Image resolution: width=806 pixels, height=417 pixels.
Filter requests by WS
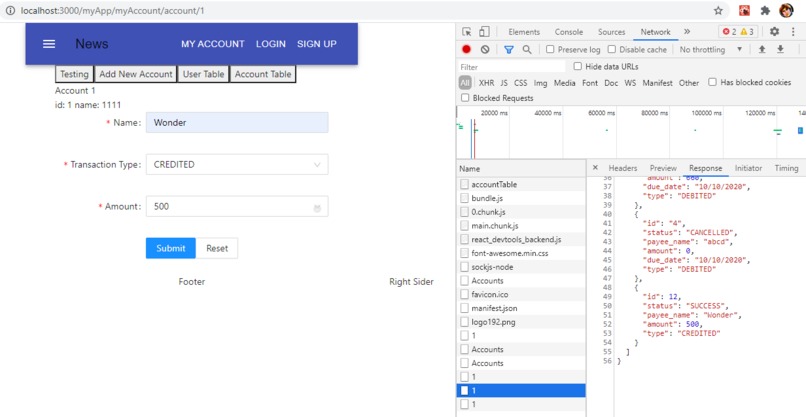tap(630, 83)
